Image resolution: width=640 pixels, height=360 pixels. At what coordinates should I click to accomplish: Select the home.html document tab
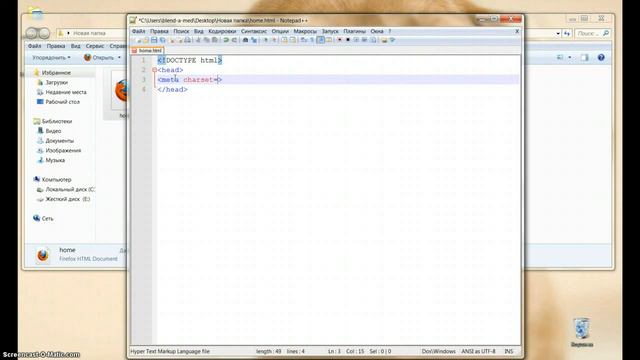pyautogui.click(x=147, y=51)
